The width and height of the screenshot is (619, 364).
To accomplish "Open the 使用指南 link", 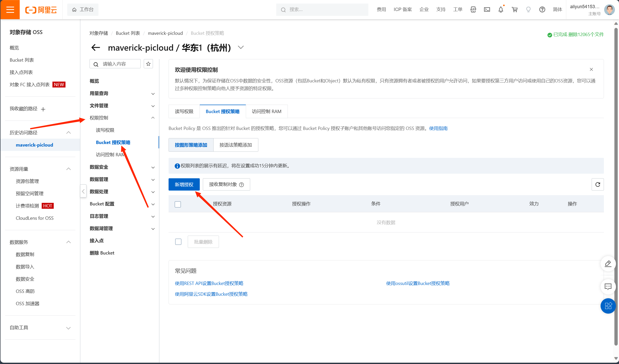I will pyautogui.click(x=438, y=128).
